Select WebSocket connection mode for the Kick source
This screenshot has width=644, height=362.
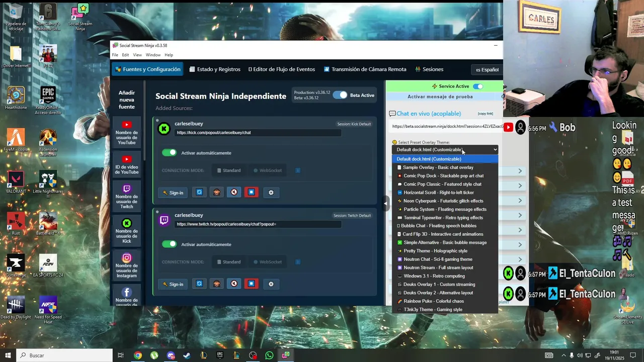click(267, 170)
